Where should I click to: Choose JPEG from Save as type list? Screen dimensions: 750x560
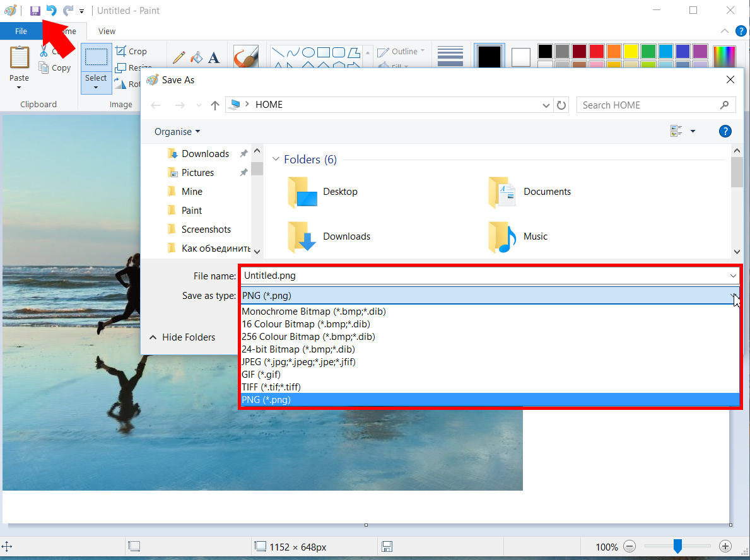coord(489,362)
